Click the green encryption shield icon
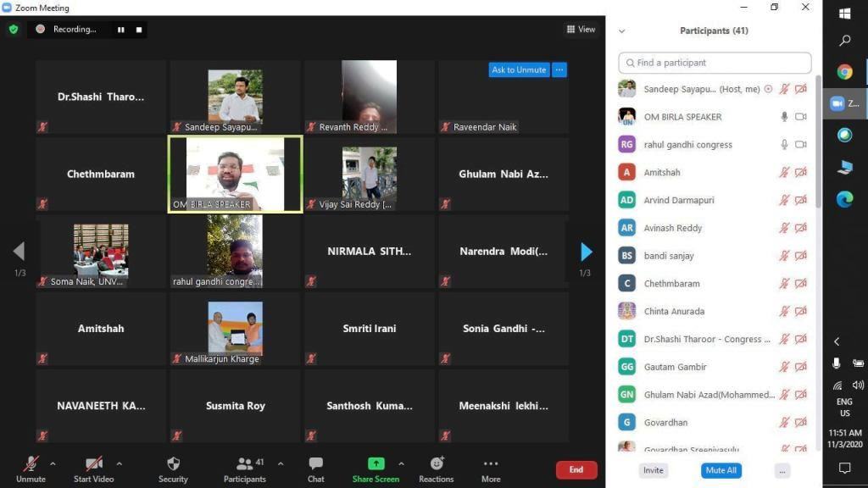Viewport: 868px width, 488px height. click(13, 29)
